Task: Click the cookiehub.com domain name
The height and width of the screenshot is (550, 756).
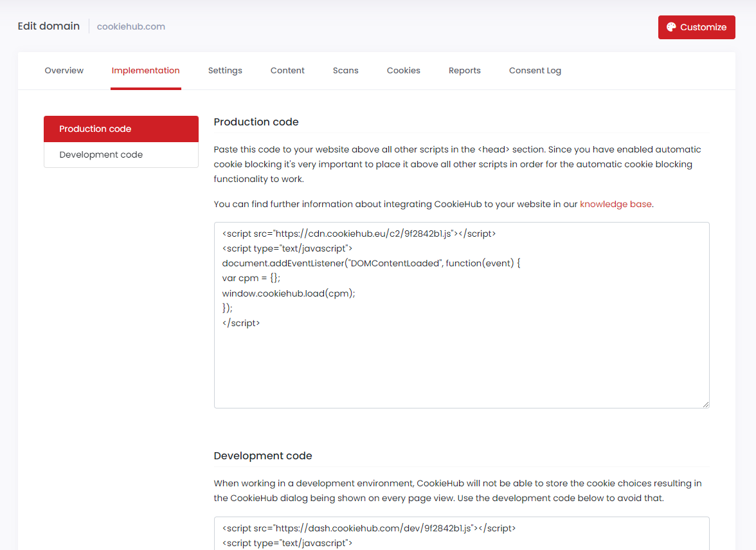Action: pos(130,26)
